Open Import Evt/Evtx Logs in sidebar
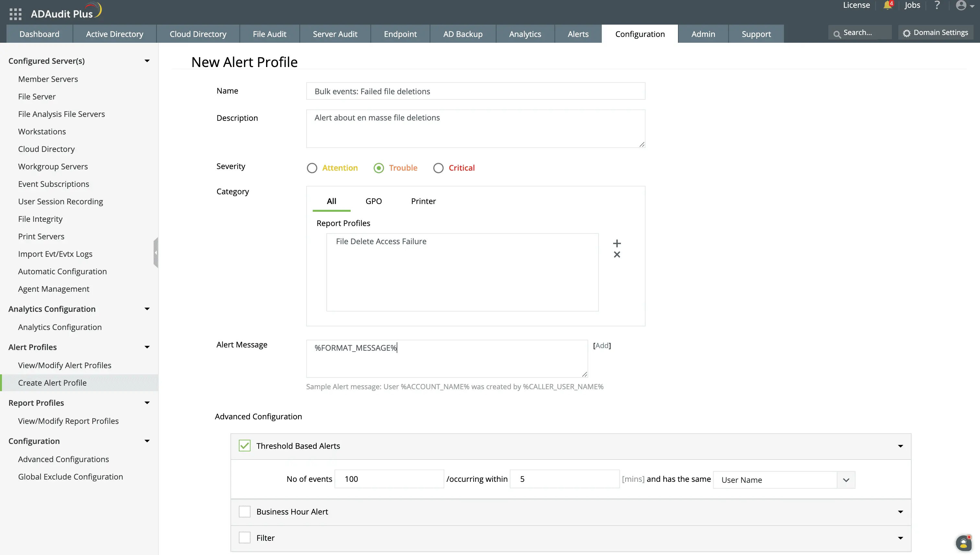This screenshot has width=980, height=555. tap(55, 254)
